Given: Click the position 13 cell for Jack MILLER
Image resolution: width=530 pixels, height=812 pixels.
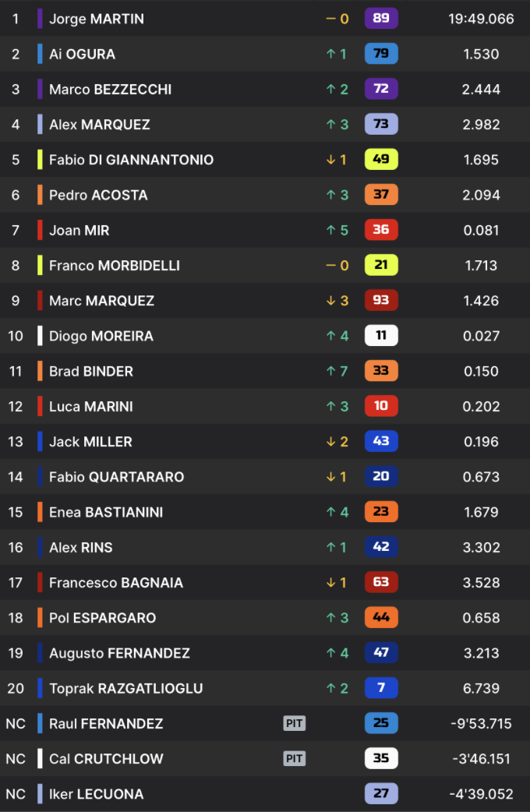Looking at the screenshot, I should tap(16, 441).
